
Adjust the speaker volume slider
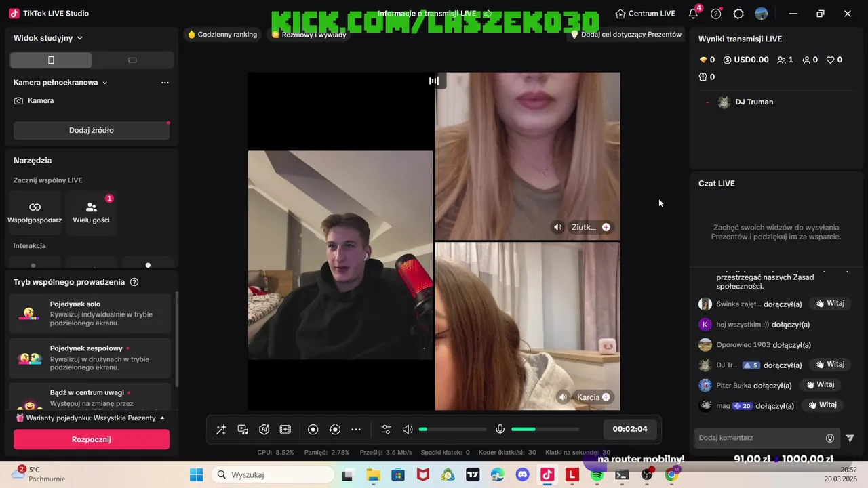[452, 430]
